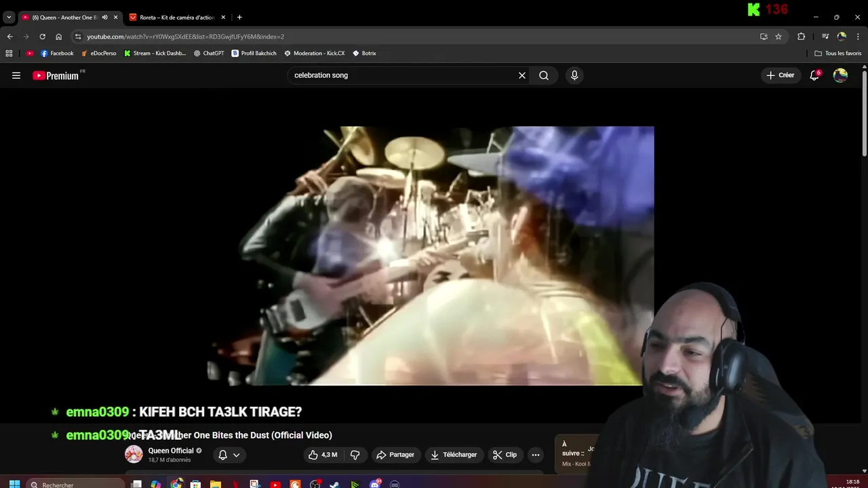This screenshot has width=868, height=488.
Task: Open YouTube notifications bell
Action: [814, 75]
